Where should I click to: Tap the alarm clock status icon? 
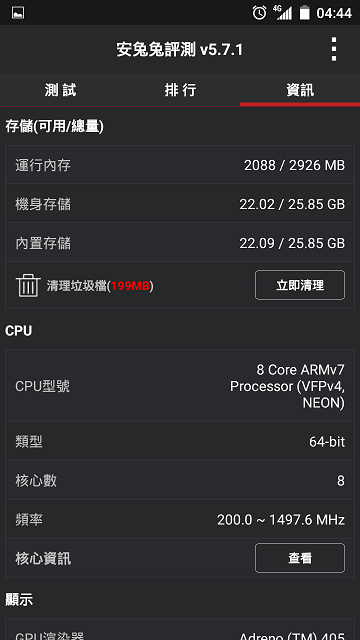tap(259, 13)
